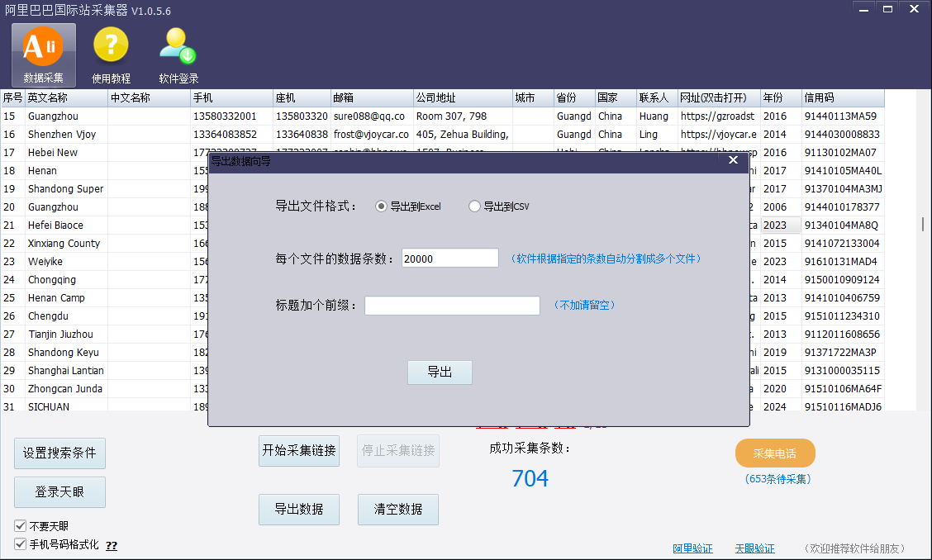Click the 登录天眼 button
This screenshot has width=932, height=560.
59,492
